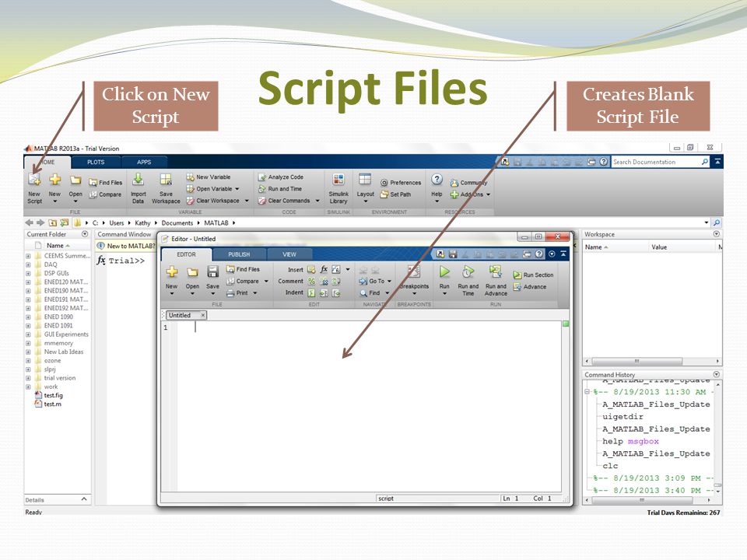Open Clear Workspace dropdown arrow

[x=247, y=201]
